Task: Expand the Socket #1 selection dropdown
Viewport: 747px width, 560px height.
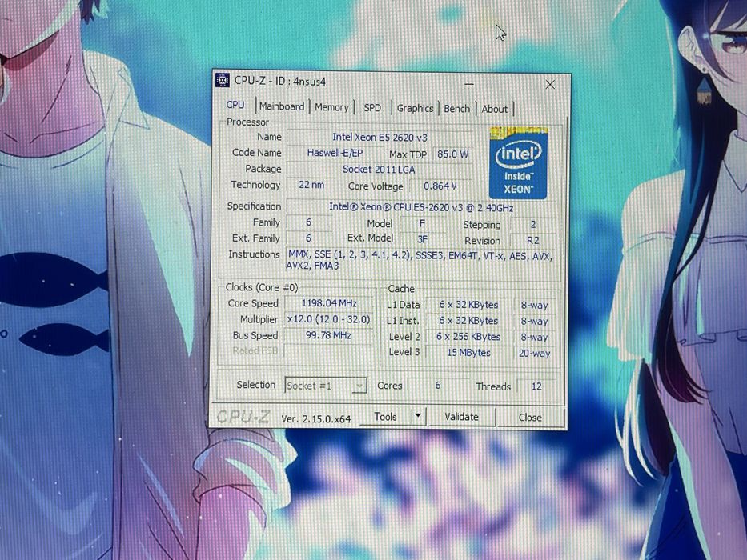Action: click(x=360, y=386)
